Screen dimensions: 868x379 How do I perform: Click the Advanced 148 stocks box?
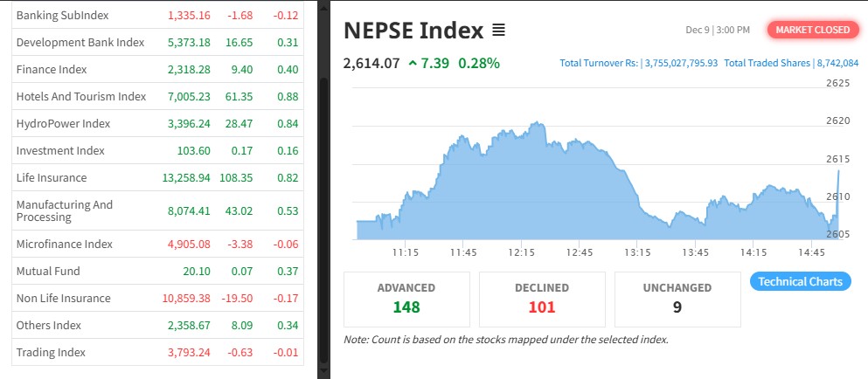[x=406, y=298]
